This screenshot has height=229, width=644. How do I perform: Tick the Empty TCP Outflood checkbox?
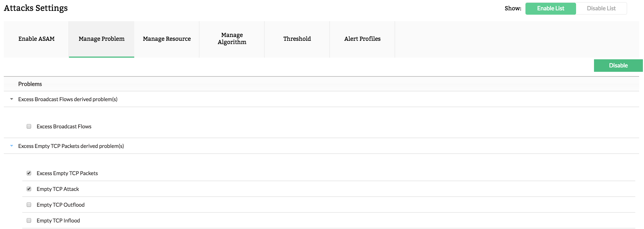[29, 205]
